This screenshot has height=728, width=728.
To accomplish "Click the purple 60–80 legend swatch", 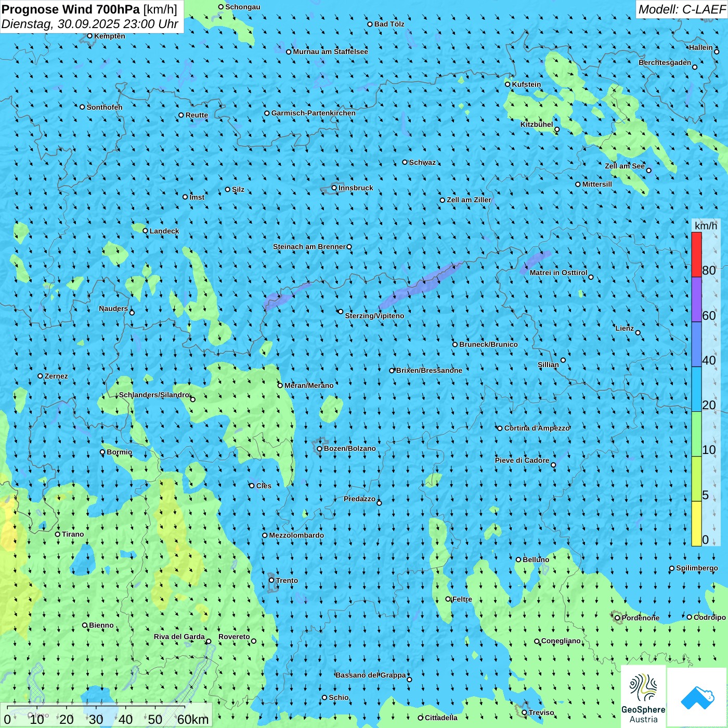I will pos(696,300).
